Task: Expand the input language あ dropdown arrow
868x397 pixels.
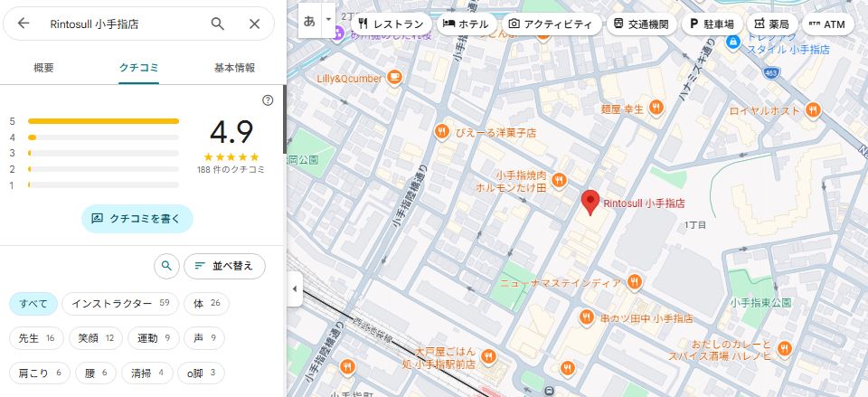Action: tap(329, 20)
